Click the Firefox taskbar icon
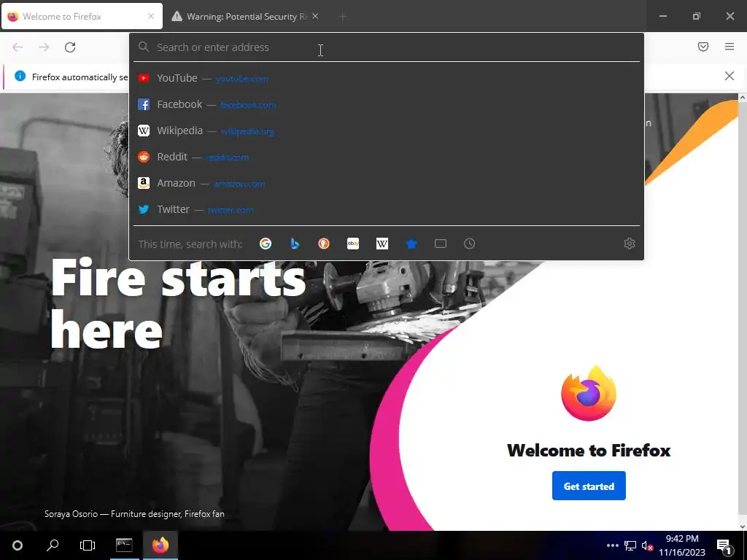This screenshot has width=747, height=560. coord(160,545)
